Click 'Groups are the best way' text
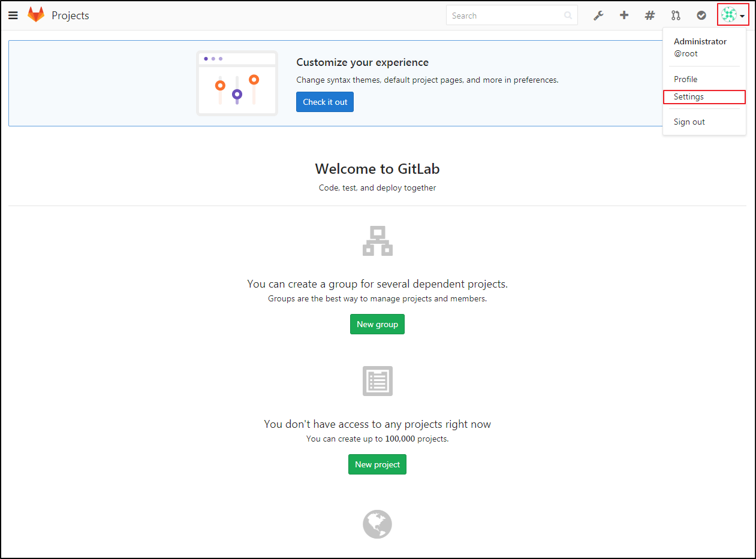Screen dimensions: 756x559 pos(377,298)
